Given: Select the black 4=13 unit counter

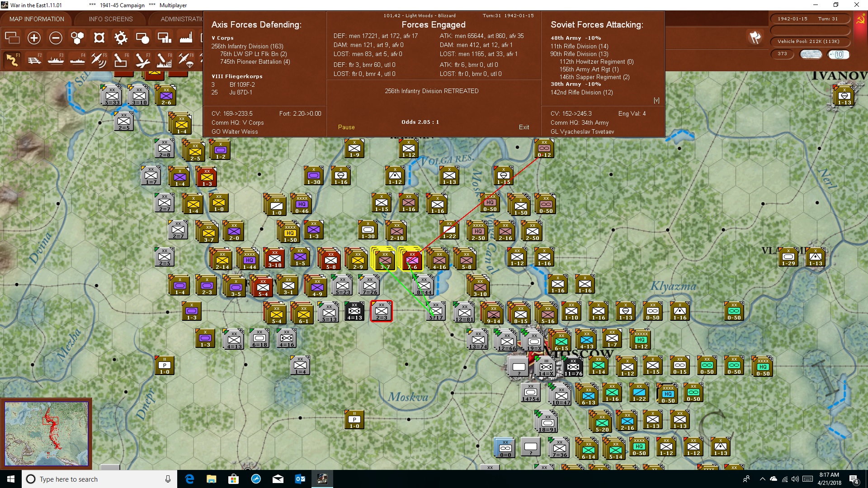Looking at the screenshot, I should 354,311.
